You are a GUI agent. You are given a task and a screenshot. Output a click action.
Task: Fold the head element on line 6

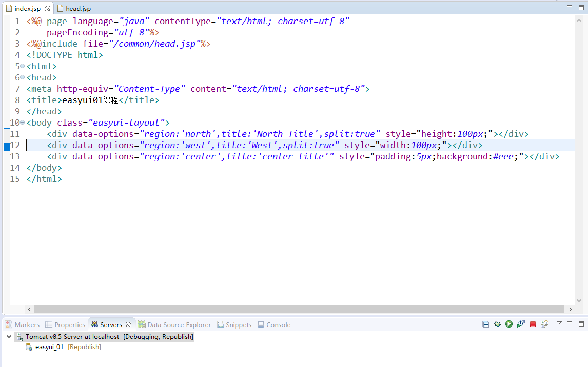23,77
